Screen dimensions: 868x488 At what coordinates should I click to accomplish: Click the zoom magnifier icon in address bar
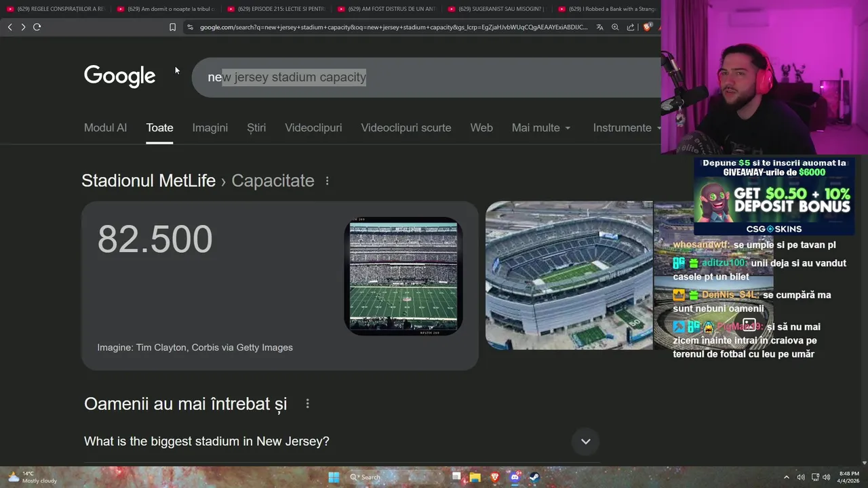[615, 27]
